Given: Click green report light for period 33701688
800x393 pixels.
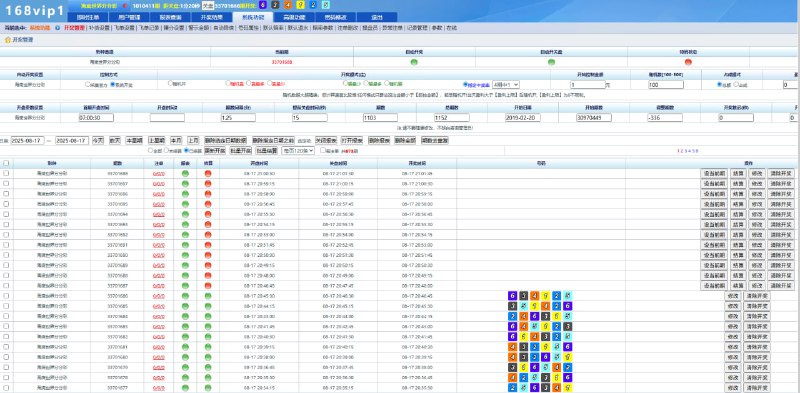Looking at the screenshot, I should pos(185,174).
